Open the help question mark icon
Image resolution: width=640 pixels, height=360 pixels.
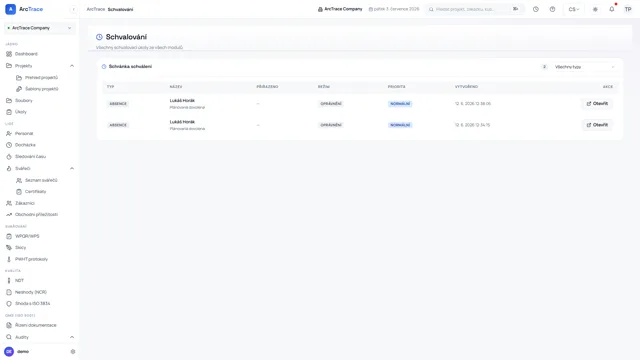click(552, 9)
